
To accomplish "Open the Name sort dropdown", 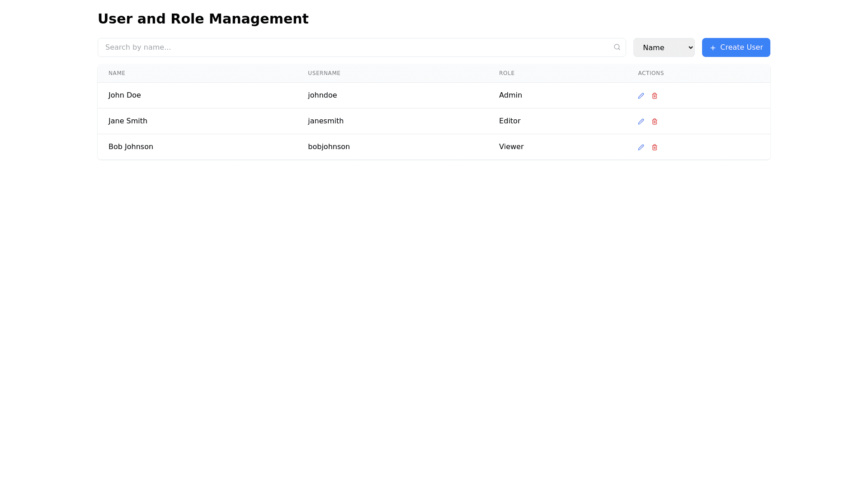I will point(663,47).
